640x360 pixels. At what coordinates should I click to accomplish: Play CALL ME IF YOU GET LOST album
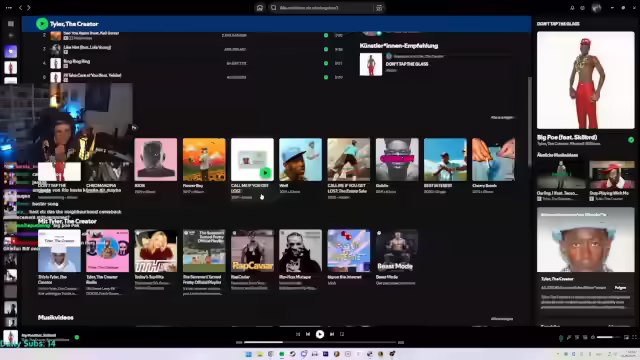tap(265, 173)
